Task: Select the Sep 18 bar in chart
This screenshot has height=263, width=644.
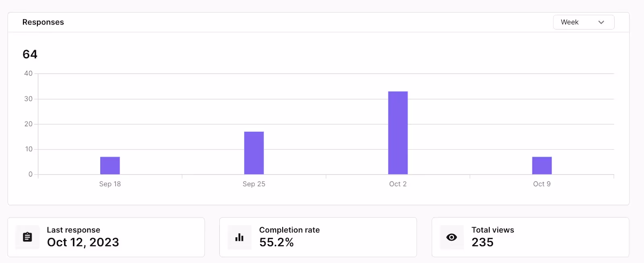Action: pos(110,166)
